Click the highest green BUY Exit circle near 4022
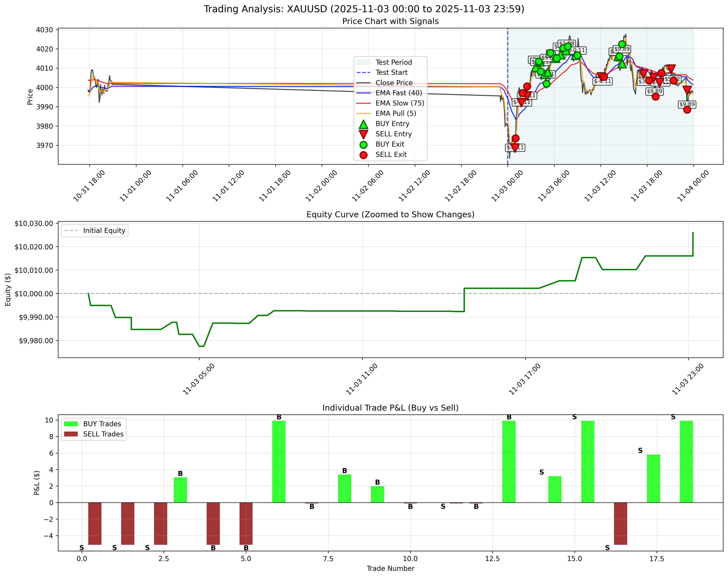 pos(622,44)
